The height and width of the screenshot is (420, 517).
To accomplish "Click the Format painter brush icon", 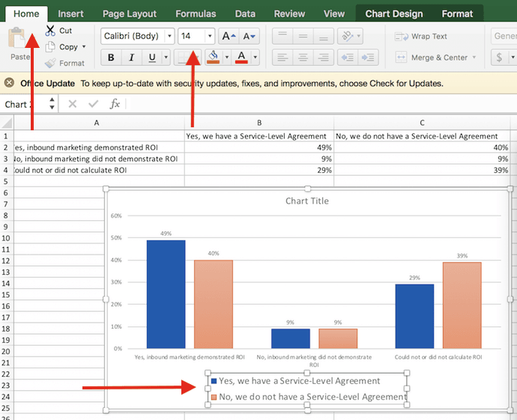I will point(50,63).
